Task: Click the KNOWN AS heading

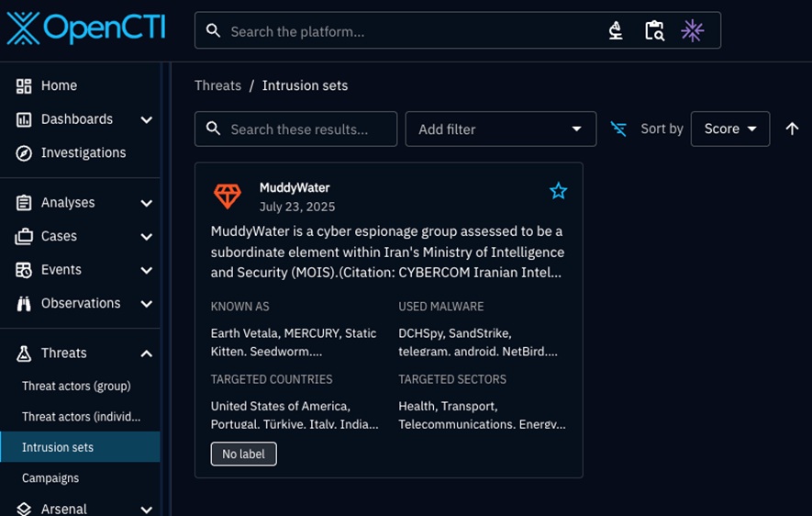Action: pos(239,307)
